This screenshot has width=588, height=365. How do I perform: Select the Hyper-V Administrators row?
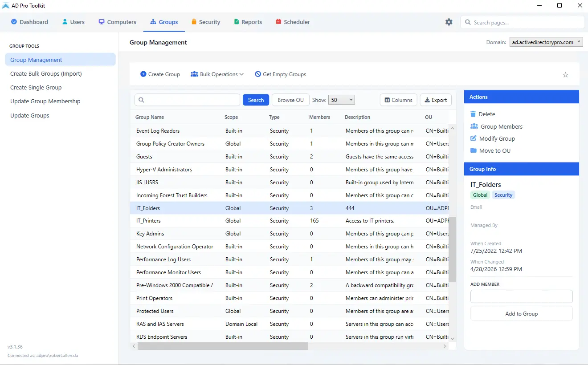pos(290,170)
